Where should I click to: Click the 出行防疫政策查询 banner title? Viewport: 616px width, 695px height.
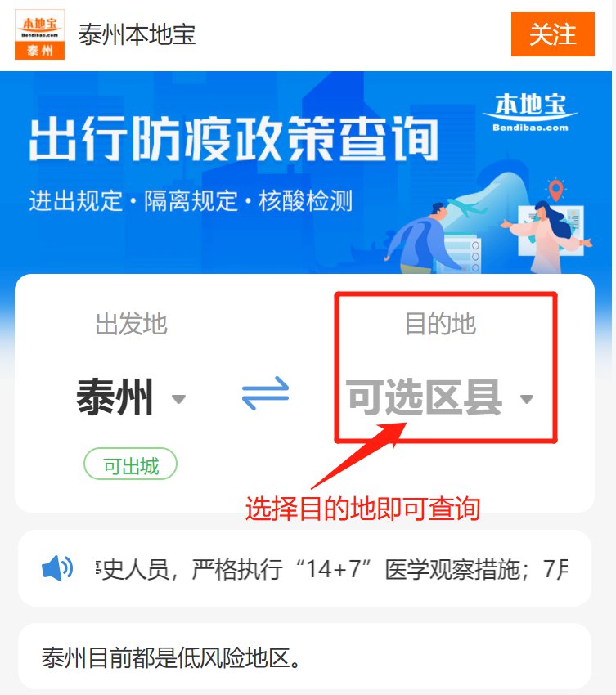coord(234,139)
